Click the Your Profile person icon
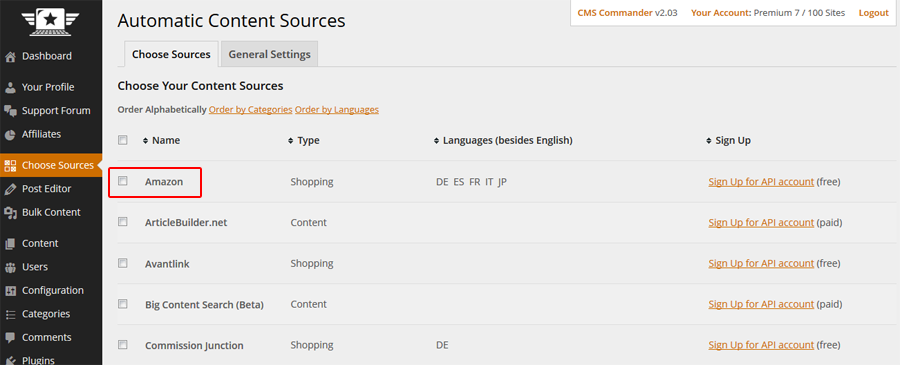This screenshot has width=900, height=365. [x=10, y=87]
